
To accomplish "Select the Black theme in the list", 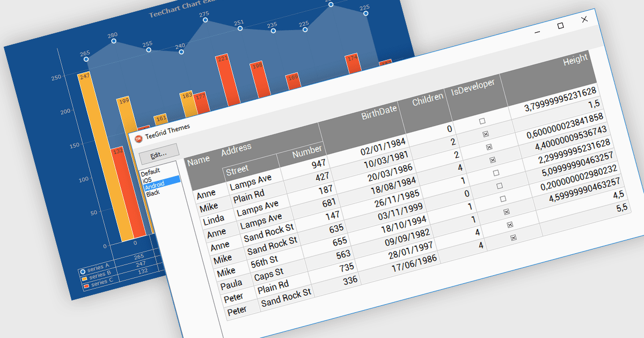I will tap(153, 193).
